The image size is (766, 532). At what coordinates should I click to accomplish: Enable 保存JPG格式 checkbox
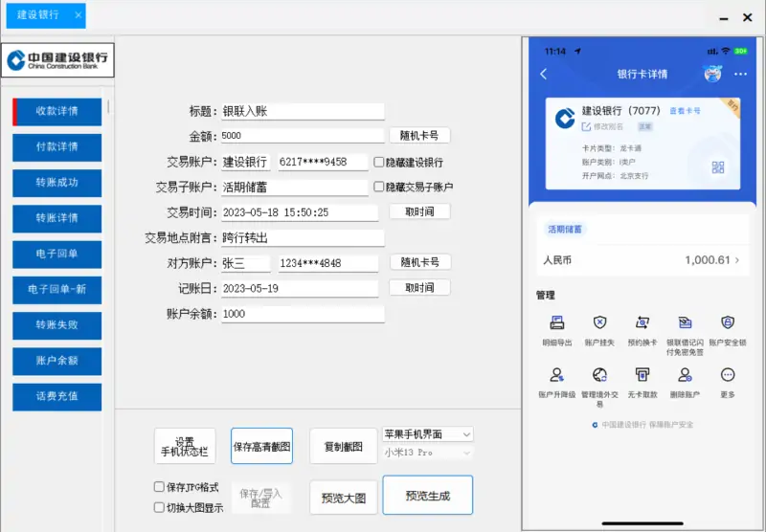coord(159,487)
